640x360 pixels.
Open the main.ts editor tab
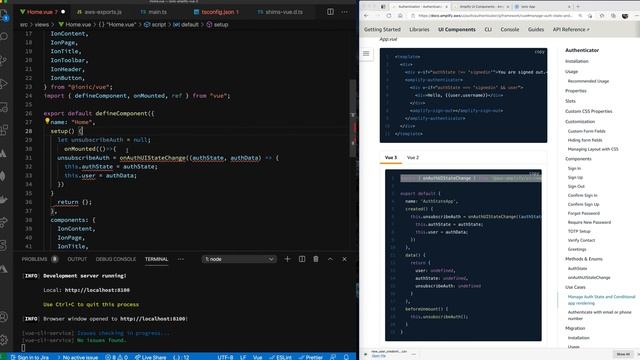154,12
